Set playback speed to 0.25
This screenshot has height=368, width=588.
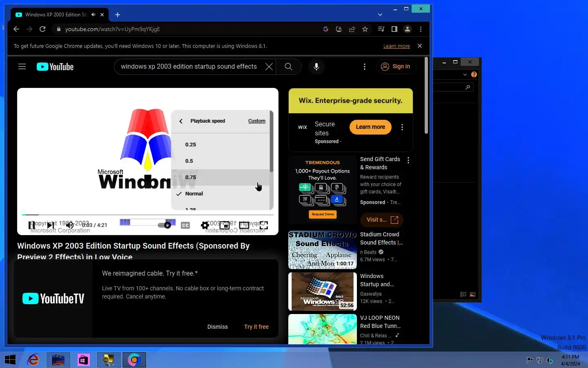point(221,145)
